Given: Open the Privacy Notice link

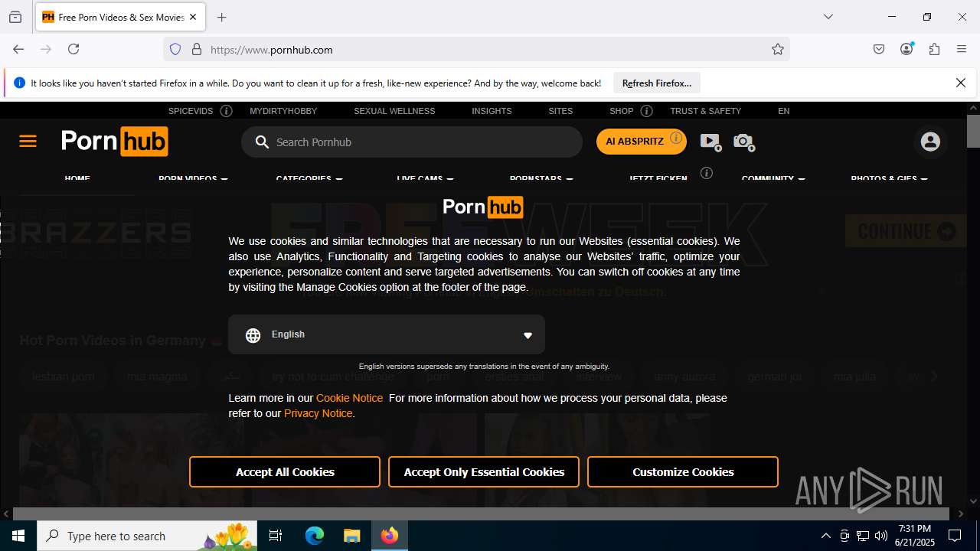Looking at the screenshot, I should pyautogui.click(x=318, y=413).
